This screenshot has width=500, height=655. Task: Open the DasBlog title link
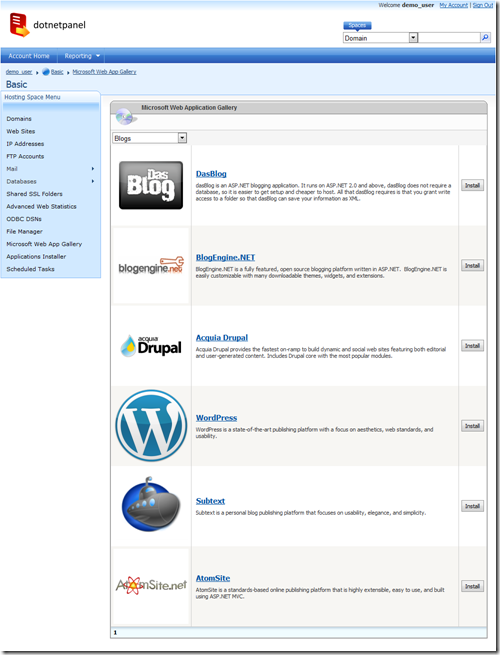click(211, 174)
